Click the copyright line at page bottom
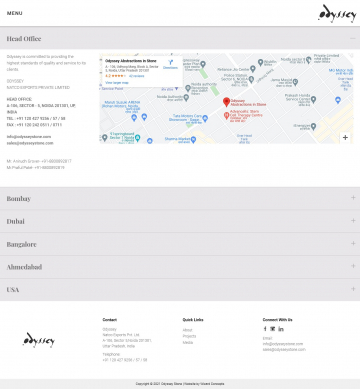Image resolution: width=360 pixels, height=389 pixels. tap(180, 384)
